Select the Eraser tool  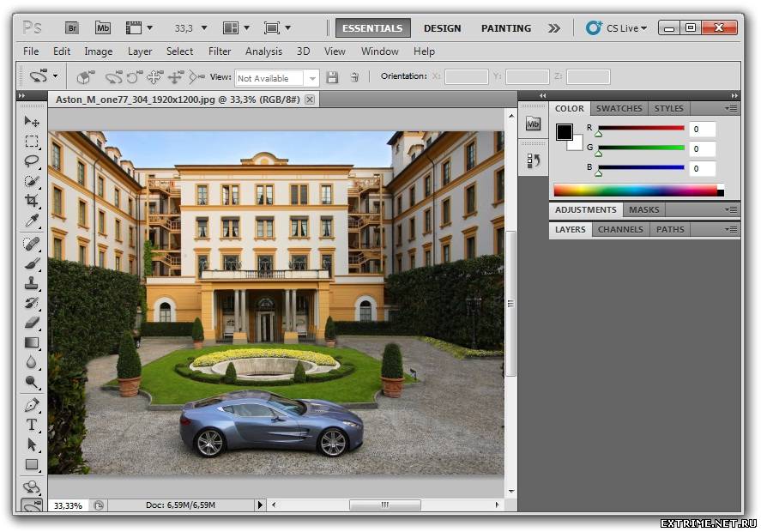click(32, 323)
